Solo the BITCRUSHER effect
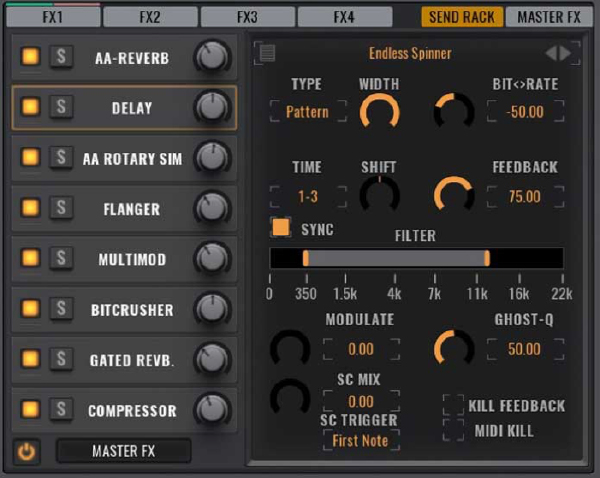This screenshot has width=600, height=478. pos(61,308)
